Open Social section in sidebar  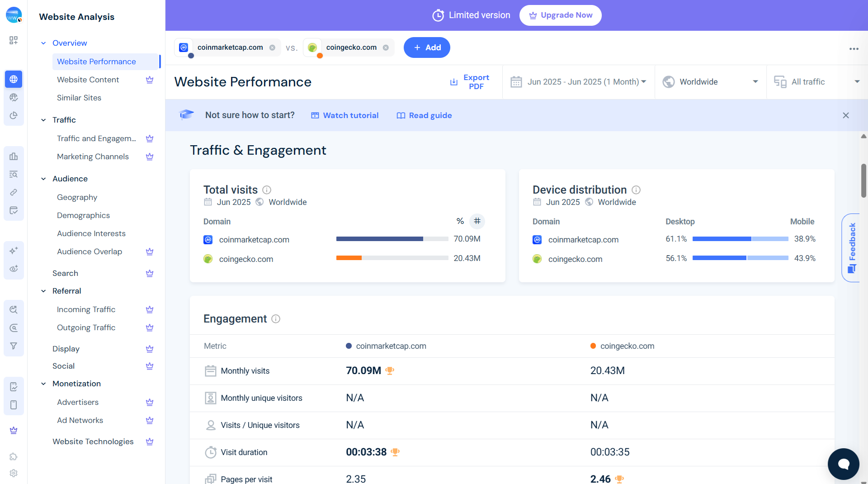tap(63, 366)
